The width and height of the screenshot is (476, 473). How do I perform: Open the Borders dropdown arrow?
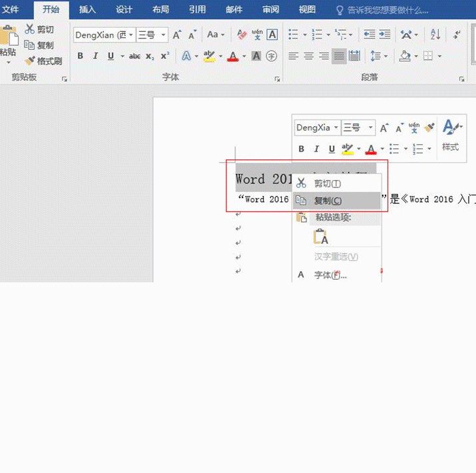point(439,56)
